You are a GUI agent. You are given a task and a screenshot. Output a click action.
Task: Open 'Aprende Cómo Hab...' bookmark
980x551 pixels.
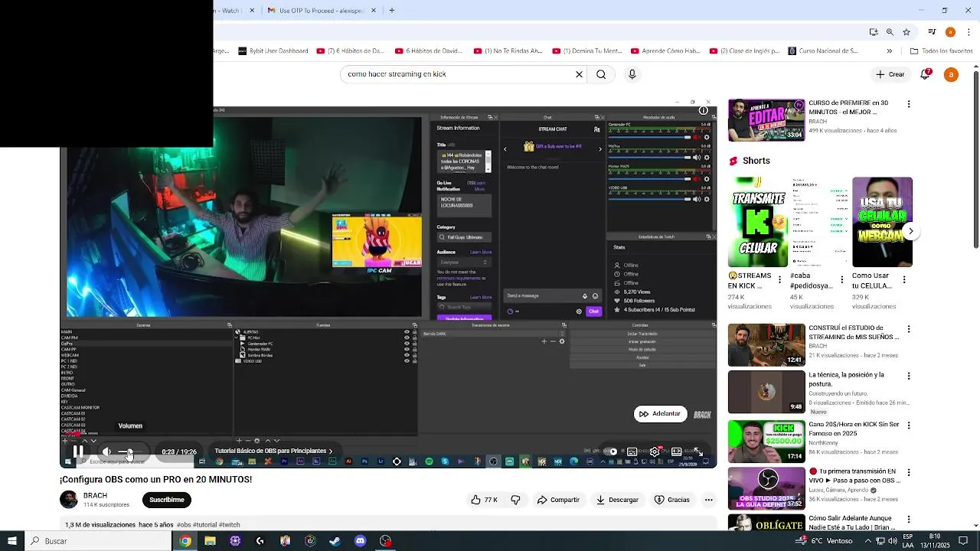point(665,51)
